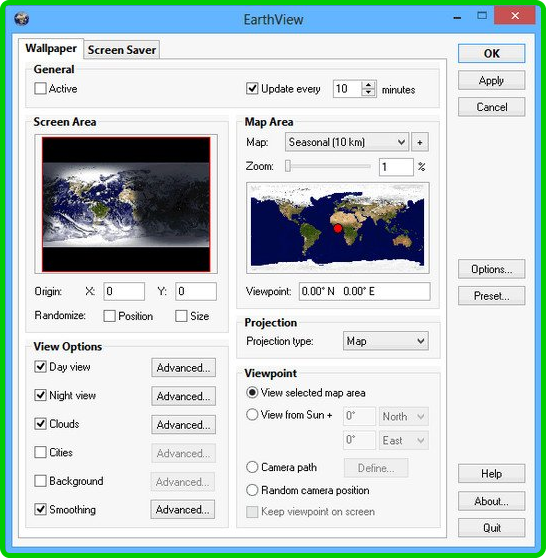Minimize the EarthView window
This screenshot has height=558, width=546.
tap(457, 17)
